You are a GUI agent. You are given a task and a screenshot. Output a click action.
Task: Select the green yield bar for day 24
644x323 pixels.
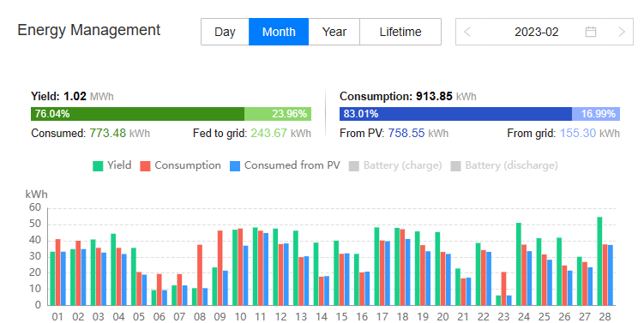click(x=519, y=264)
